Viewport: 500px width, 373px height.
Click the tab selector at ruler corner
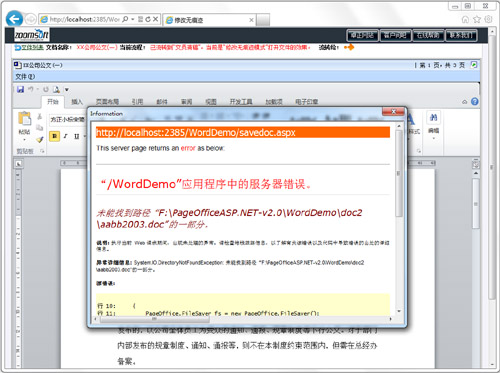(x=18, y=163)
